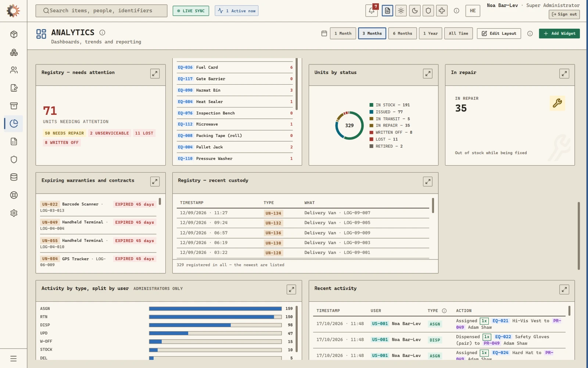Click the Edit Layout button

(x=499, y=33)
